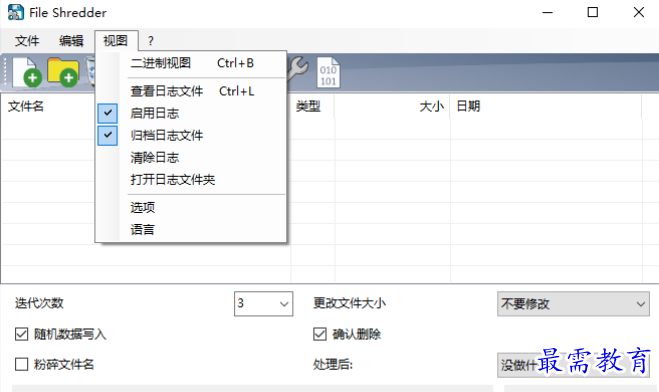
Task: Click the 文件名 column header
Action: pyautogui.click(x=26, y=106)
